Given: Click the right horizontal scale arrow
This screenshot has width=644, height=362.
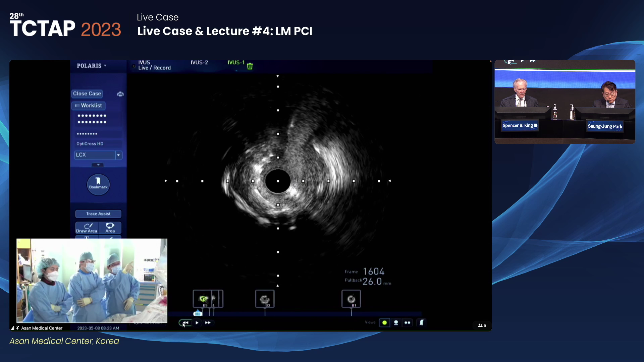Looking at the screenshot, I should (x=390, y=181).
